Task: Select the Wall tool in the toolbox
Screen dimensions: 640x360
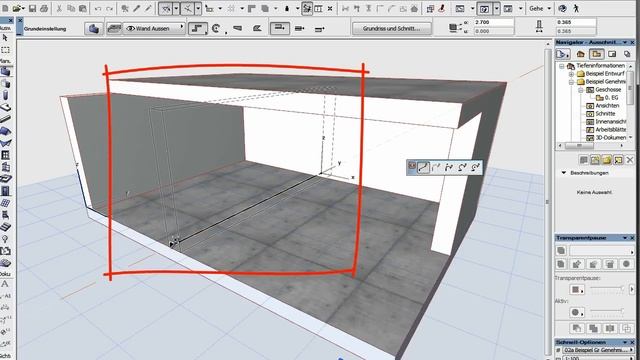Action: (5, 72)
